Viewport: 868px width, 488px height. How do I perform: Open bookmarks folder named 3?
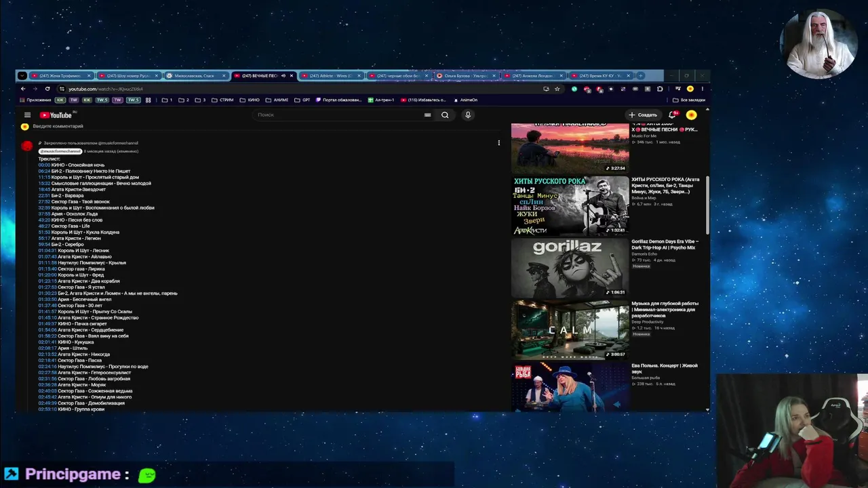pyautogui.click(x=200, y=100)
